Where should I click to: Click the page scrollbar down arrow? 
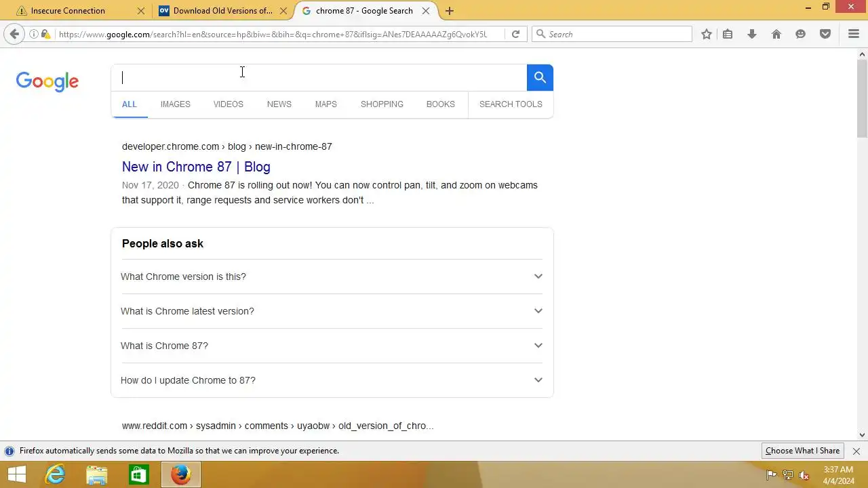pyautogui.click(x=862, y=435)
